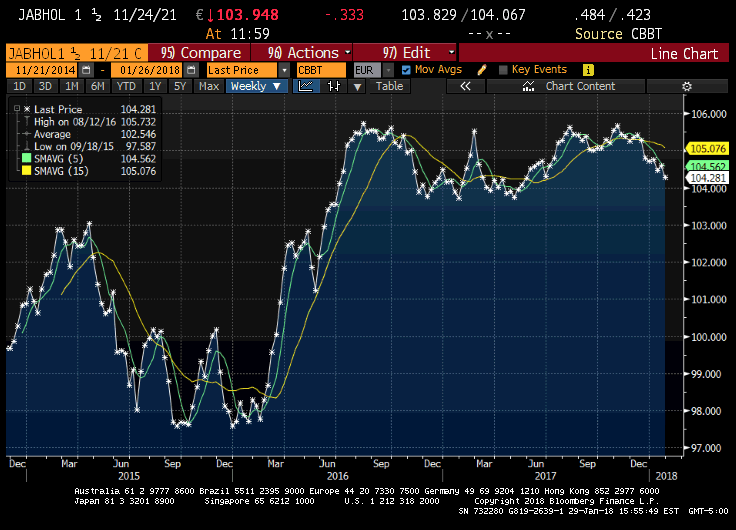736x530 pixels.
Task: Click the Last Price legend entry
Action: [x=58, y=109]
